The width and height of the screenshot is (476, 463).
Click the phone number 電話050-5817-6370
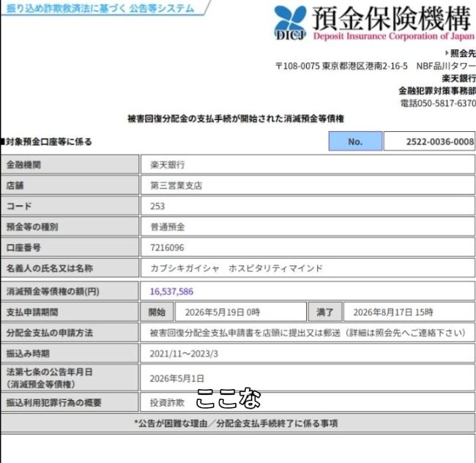438,103
